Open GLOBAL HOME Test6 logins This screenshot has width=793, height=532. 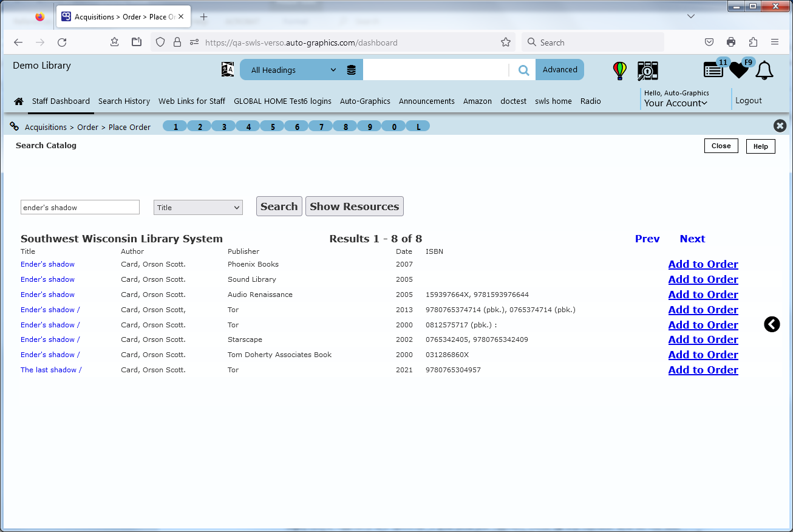click(x=282, y=101)
